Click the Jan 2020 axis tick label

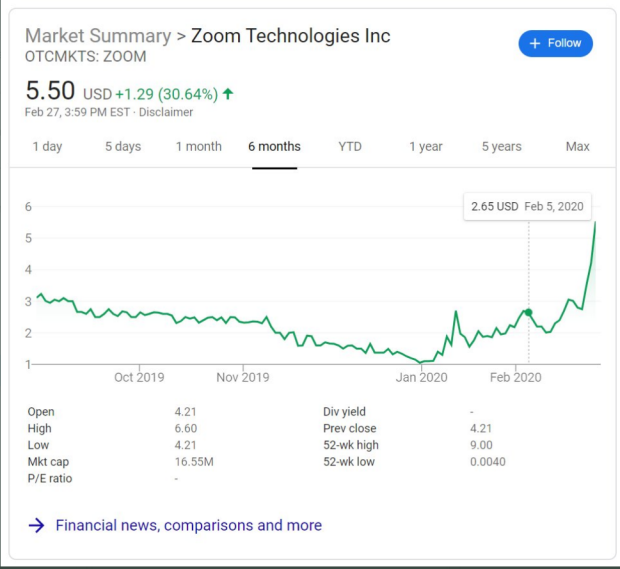coord(422,377)
